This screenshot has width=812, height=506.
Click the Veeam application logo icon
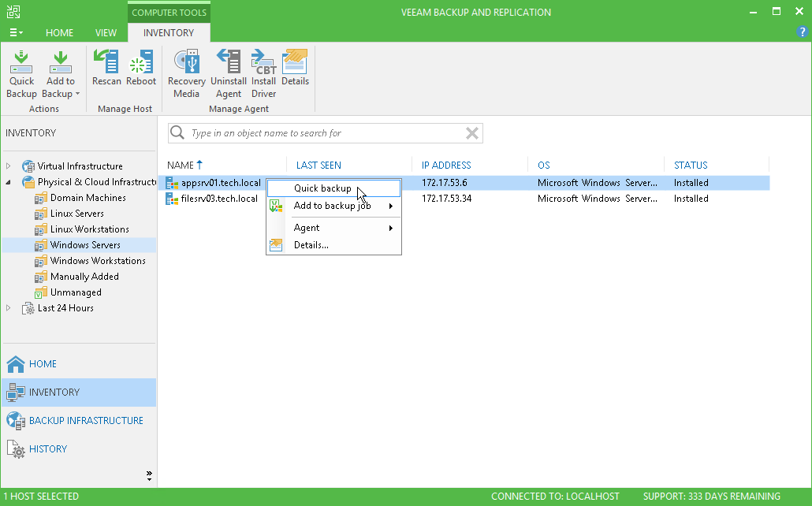pos(13,11)
